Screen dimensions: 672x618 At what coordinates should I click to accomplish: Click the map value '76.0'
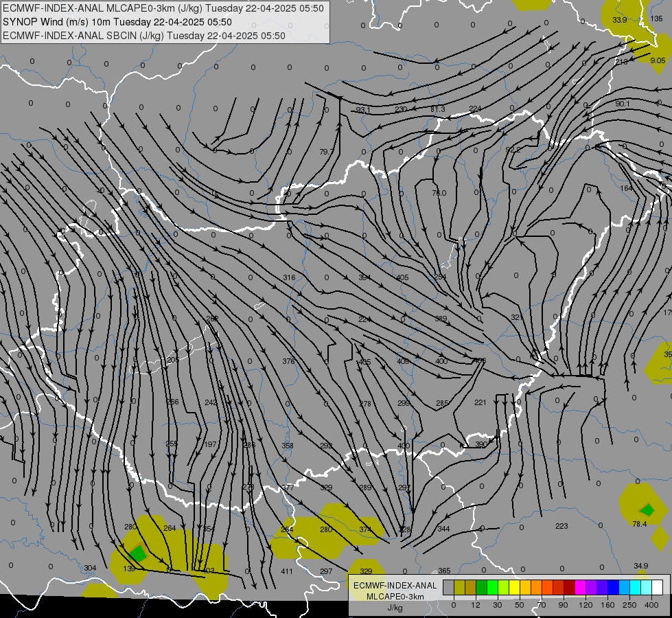pyautogui.click(x=439, y=193)
